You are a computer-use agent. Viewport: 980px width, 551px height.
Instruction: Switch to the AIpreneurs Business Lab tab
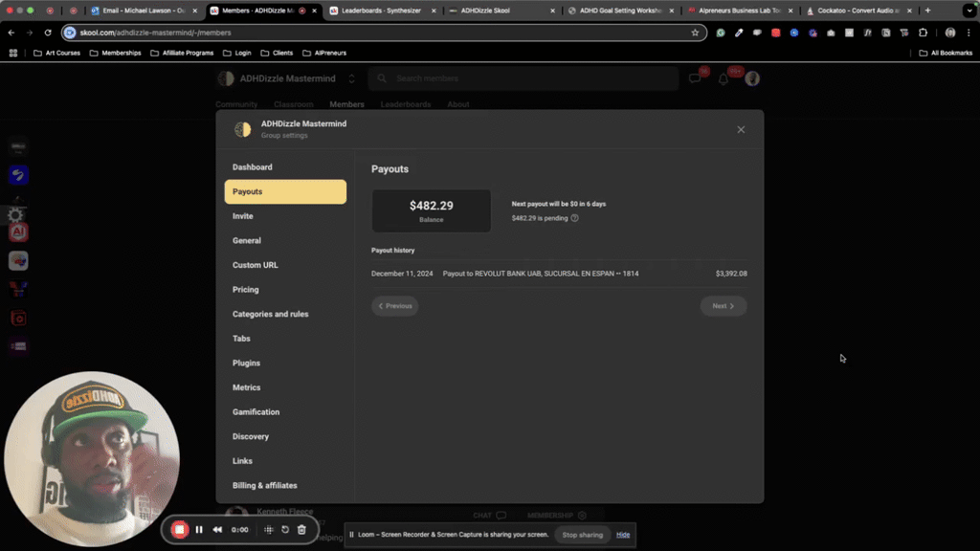(738, 11)
